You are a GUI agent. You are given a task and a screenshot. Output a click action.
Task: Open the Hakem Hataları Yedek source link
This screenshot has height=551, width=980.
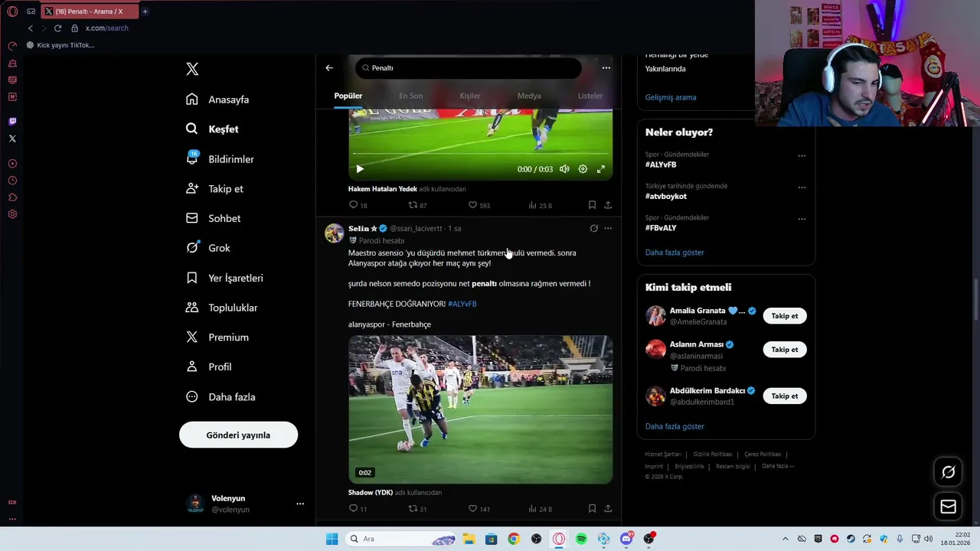(x=383, y=189)
